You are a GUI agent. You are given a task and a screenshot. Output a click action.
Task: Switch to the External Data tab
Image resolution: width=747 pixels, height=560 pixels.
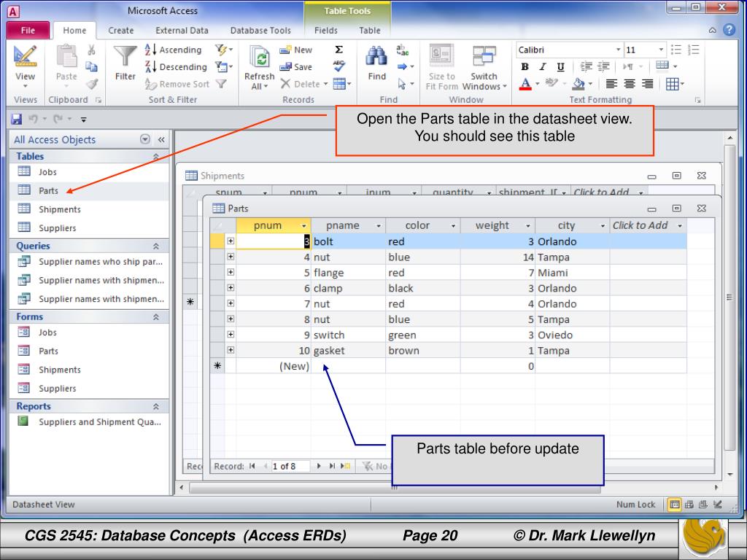(182, 31)
